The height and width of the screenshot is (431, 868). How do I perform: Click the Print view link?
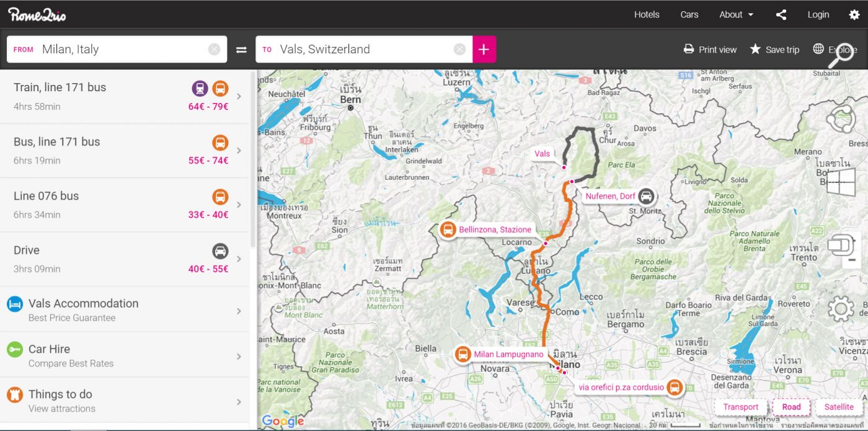711,50
